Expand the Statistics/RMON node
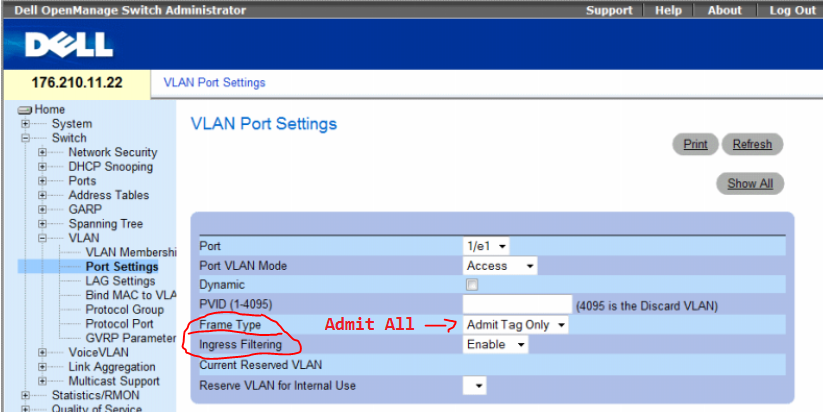The image size is (823, 412). point(25,395)
